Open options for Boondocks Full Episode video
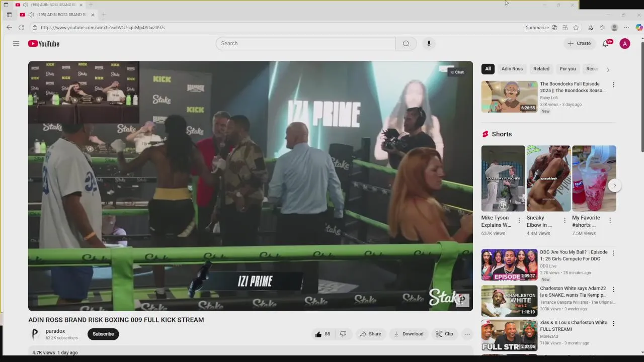 pos(613,85)
